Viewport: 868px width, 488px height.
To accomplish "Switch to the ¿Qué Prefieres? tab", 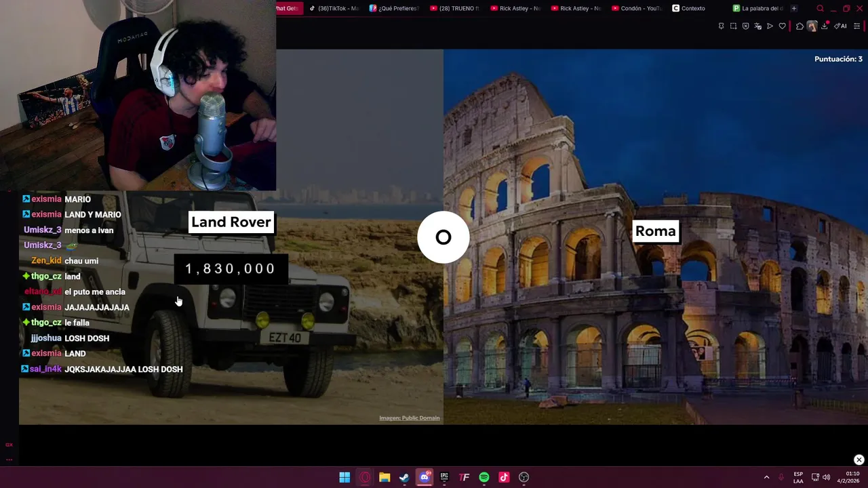I will (x=395, y=8).
